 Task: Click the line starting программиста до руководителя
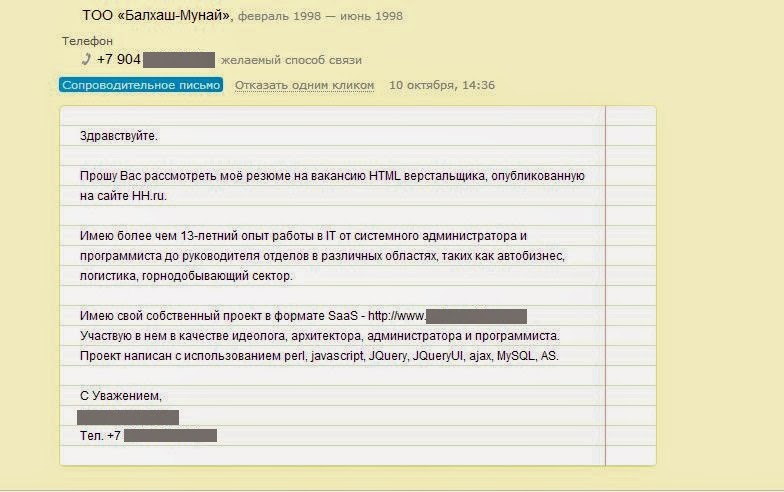[322, 256]
